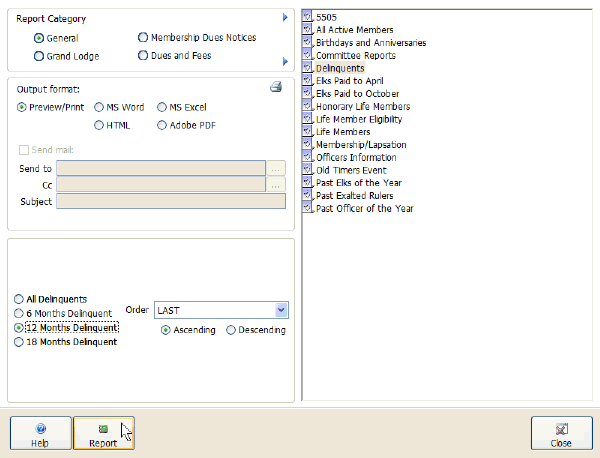Click lower blue arrow in Report Category

285,62
